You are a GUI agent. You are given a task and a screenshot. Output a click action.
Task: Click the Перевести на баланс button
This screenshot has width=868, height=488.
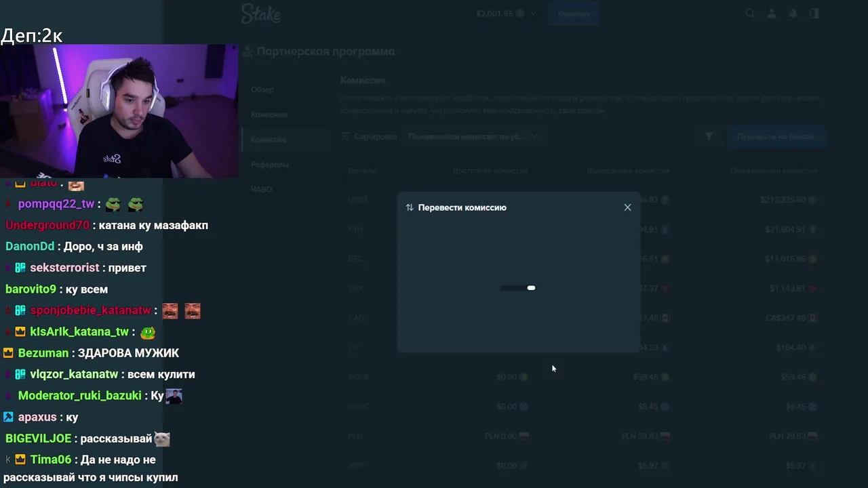pyautogui.click(x=776, y=136)
